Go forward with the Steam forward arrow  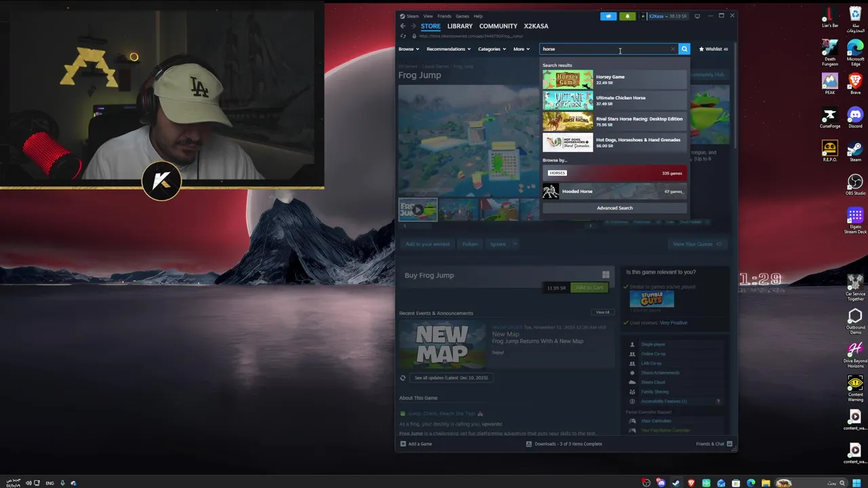click(x=413, y=26)
